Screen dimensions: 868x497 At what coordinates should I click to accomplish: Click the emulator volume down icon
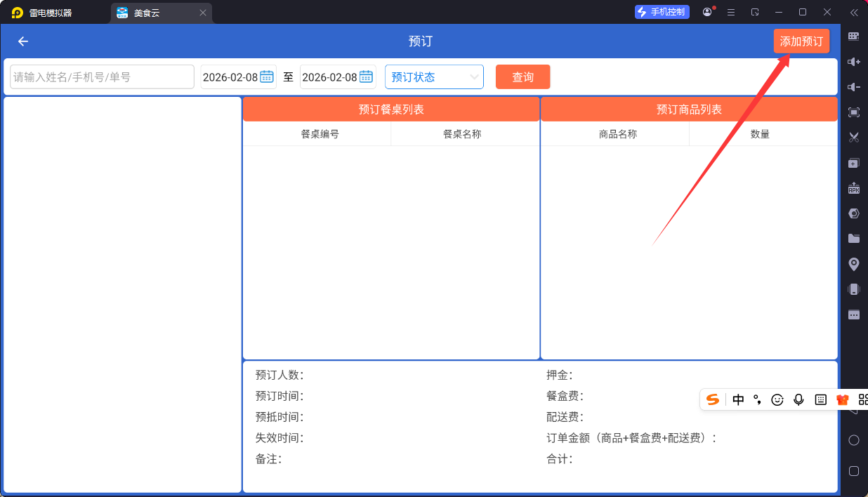pos(854,87)
